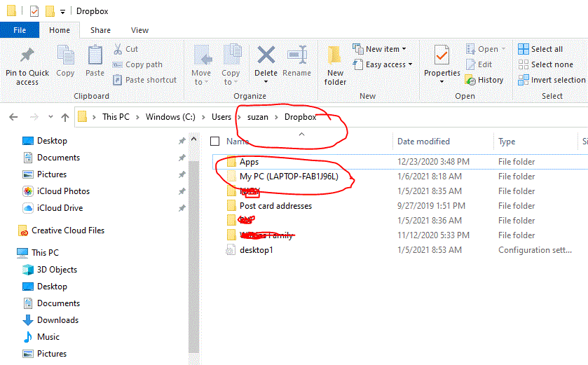This screenshot has width=588, height=365.
Task: Click the quick access Properties checkmark icon
Action: (34, 11)
